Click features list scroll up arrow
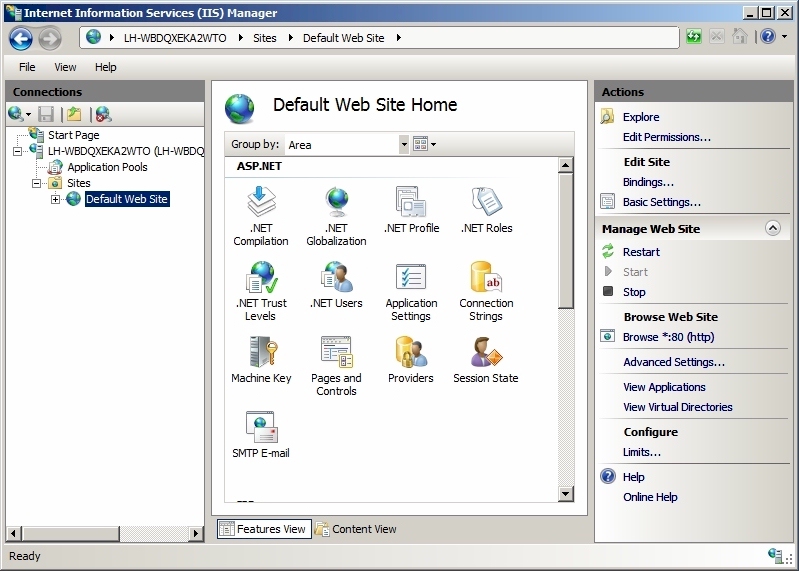Screen dimensions: 799x571 pyautogui.click(x=566, y=165)
